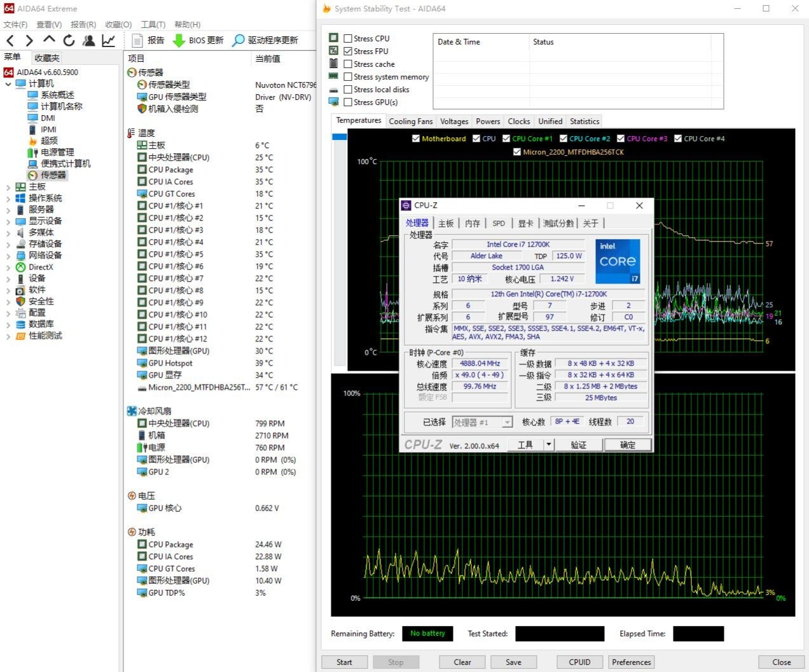Go forward with the AIDA64 right arrow

pyautogui.click(x=29, y=41)
